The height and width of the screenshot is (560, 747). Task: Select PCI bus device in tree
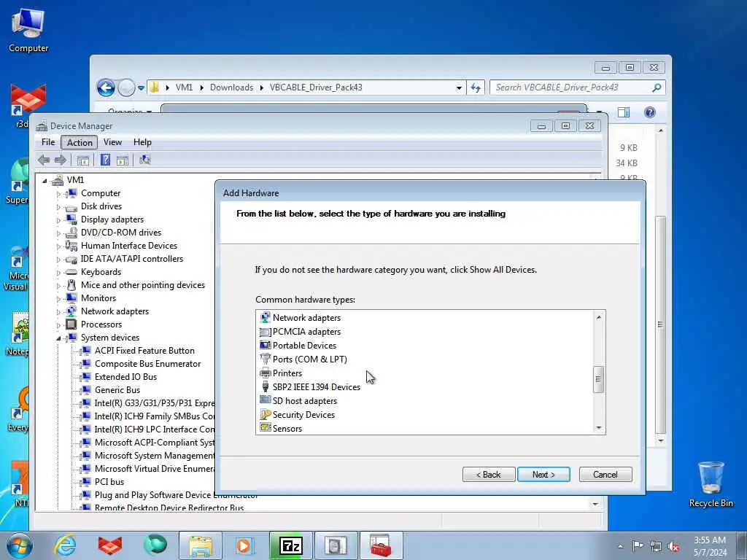[x=109, y=482]
